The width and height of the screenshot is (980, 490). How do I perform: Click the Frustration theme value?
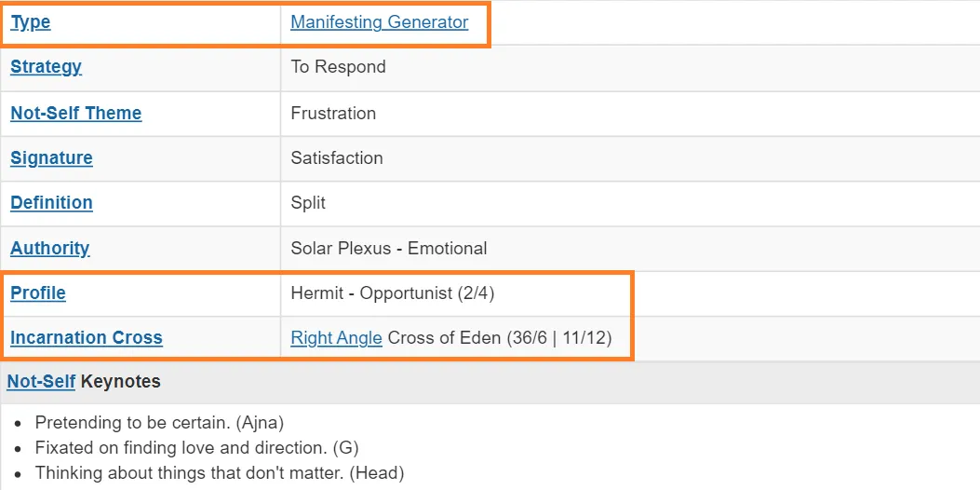pyautogui.click(x=333, y=114)
